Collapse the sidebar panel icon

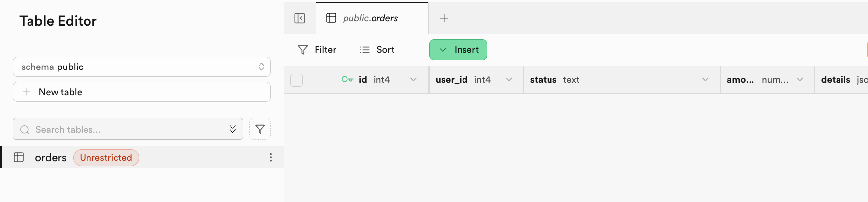coord(300,18)
